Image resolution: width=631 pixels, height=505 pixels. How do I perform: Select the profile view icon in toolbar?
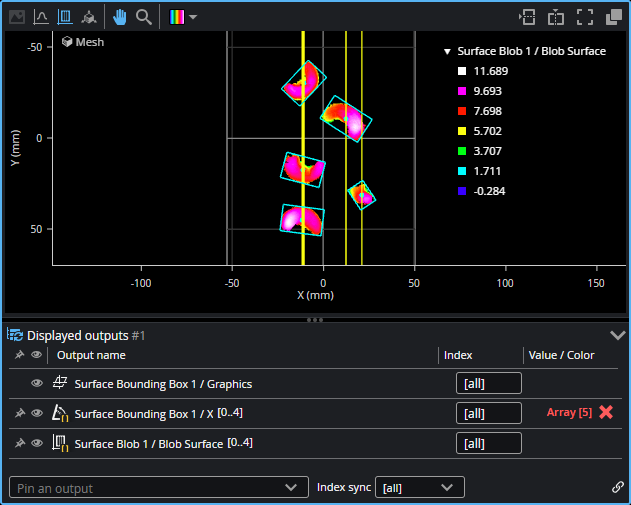41,17
